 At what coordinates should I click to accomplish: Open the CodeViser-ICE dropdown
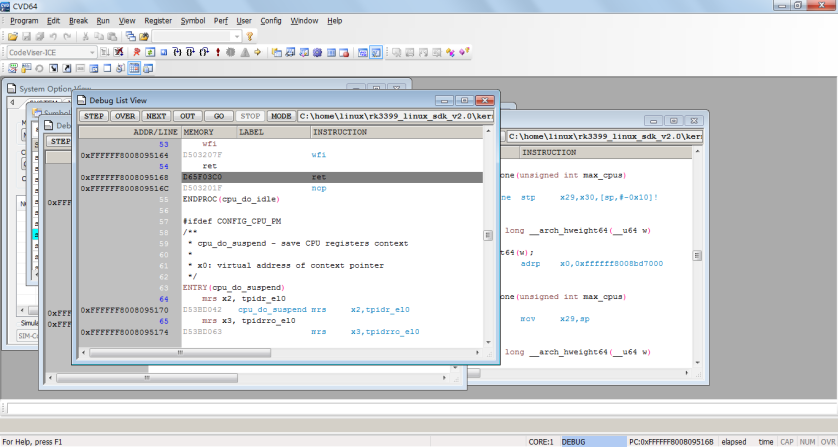point(93,52)
